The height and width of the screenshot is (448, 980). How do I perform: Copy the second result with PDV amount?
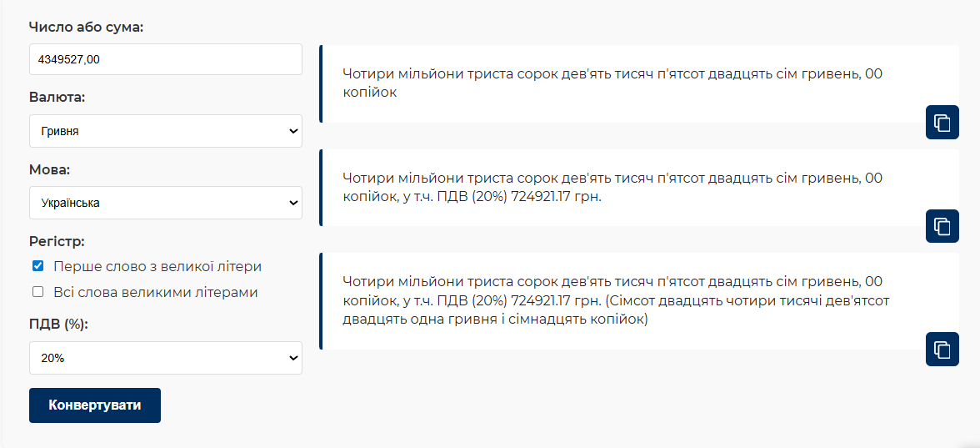pos(942,226)
